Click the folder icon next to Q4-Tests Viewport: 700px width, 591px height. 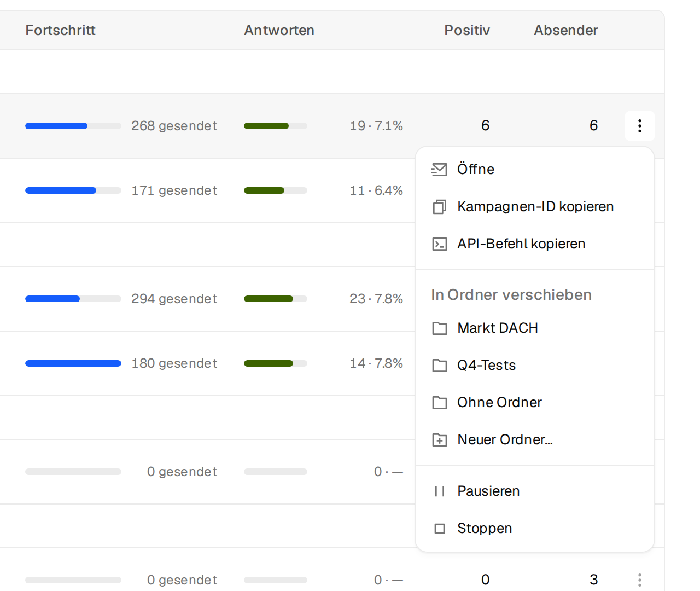439,366
